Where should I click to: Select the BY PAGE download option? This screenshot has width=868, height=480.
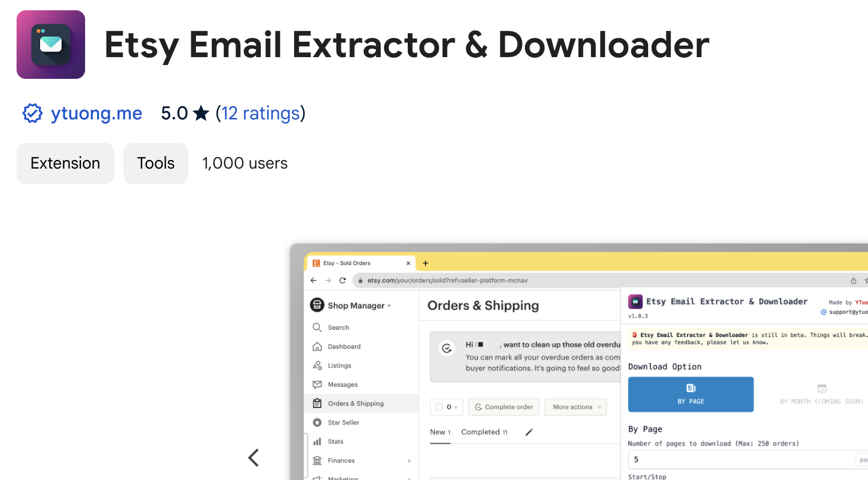click(690, 394)
